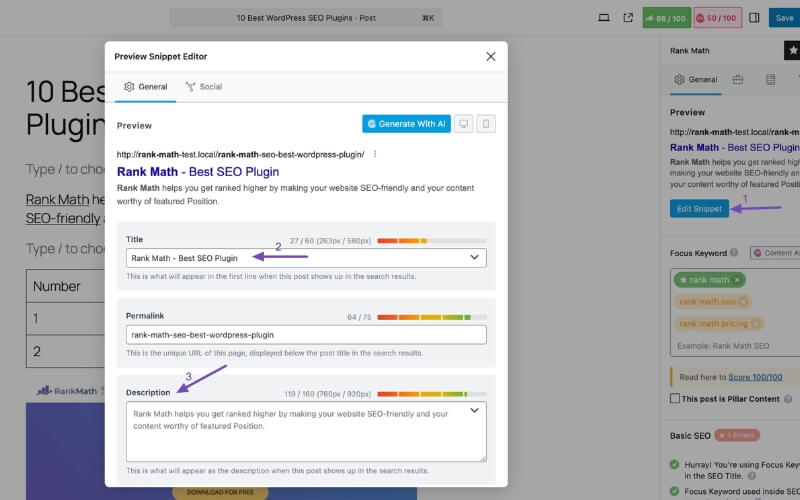Click the Generate With AI button
800x500 pixels.
(x=405, y=124)
